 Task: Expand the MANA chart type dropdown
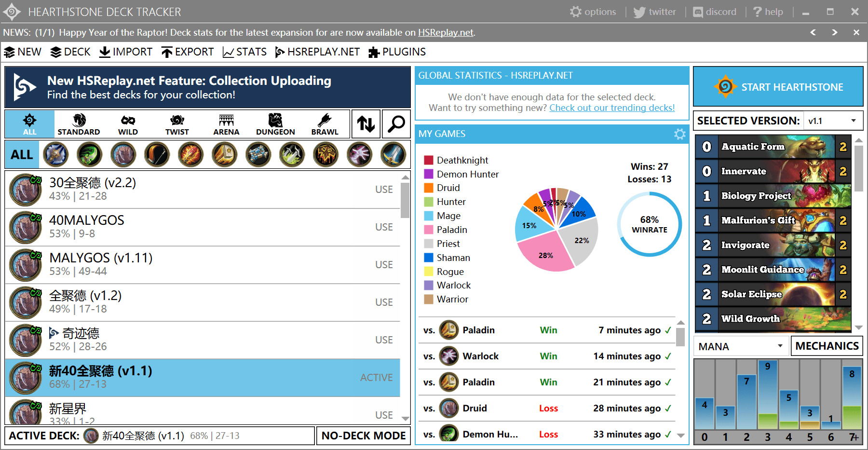[740, 346]
